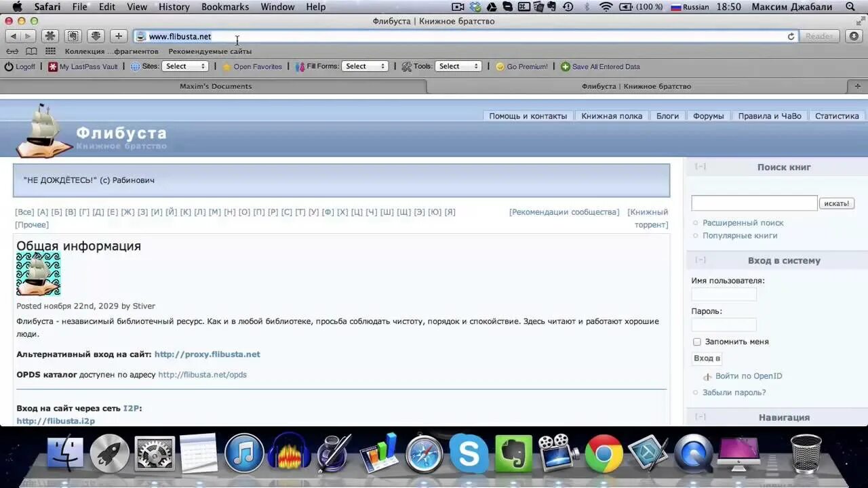Click the Вход в систему login button
The height and width of the screenshot is (488, 868).
(707, 359)
